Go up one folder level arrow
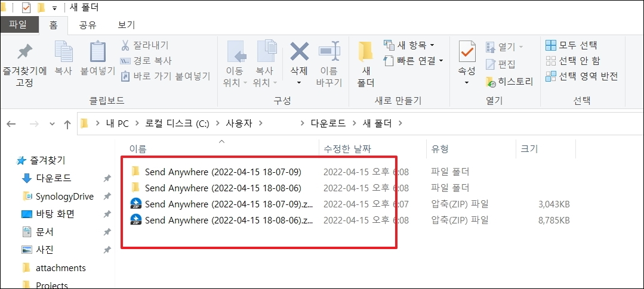This screenshot has height=289, width=644. click(x=68, y=124)
